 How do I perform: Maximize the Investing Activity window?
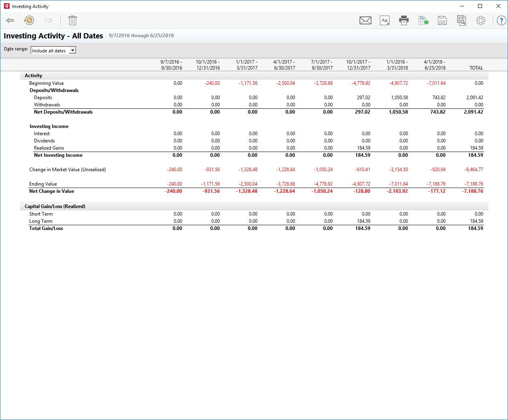pos(480,6)
